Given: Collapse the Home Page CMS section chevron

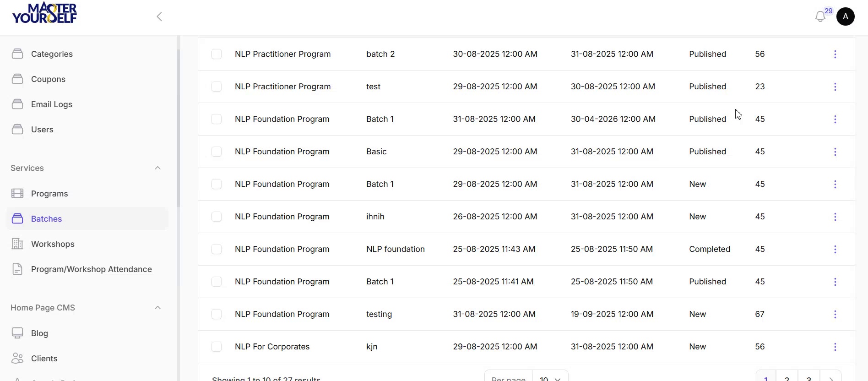Looking at the screenshot, I should pos(157,308).
